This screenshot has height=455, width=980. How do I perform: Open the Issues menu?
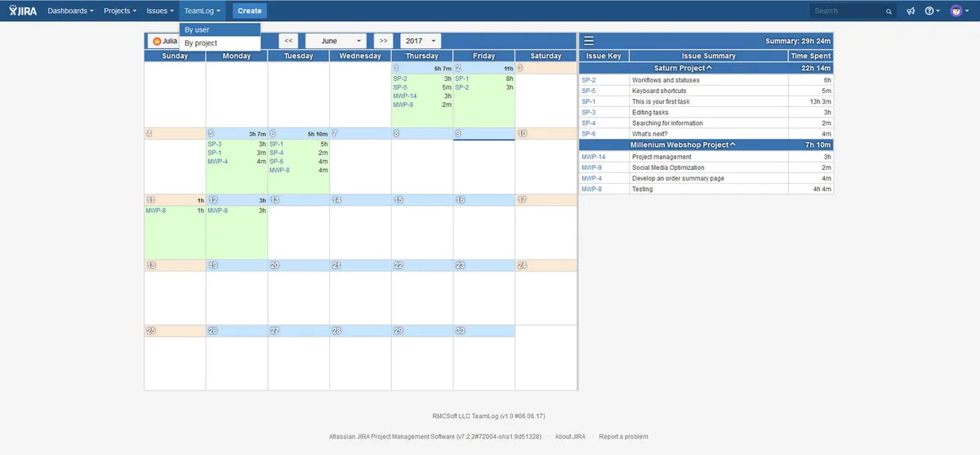160,11
